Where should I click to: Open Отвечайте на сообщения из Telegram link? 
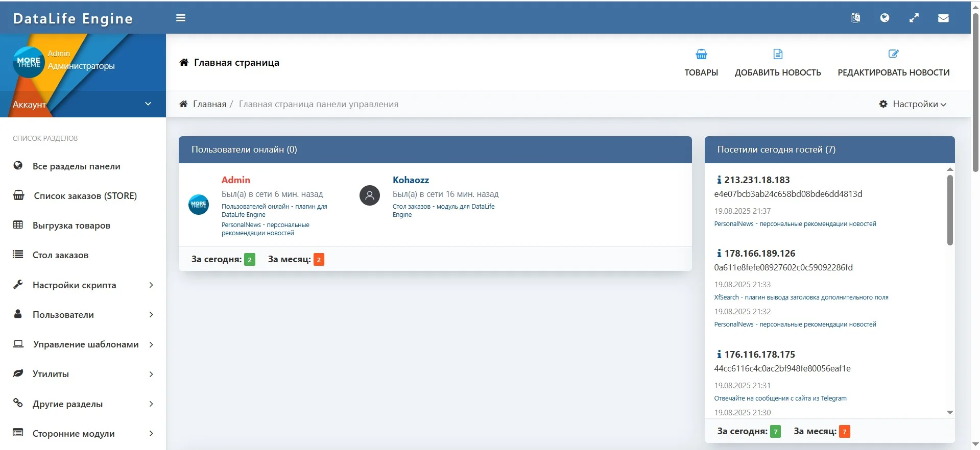coord(780,398)
